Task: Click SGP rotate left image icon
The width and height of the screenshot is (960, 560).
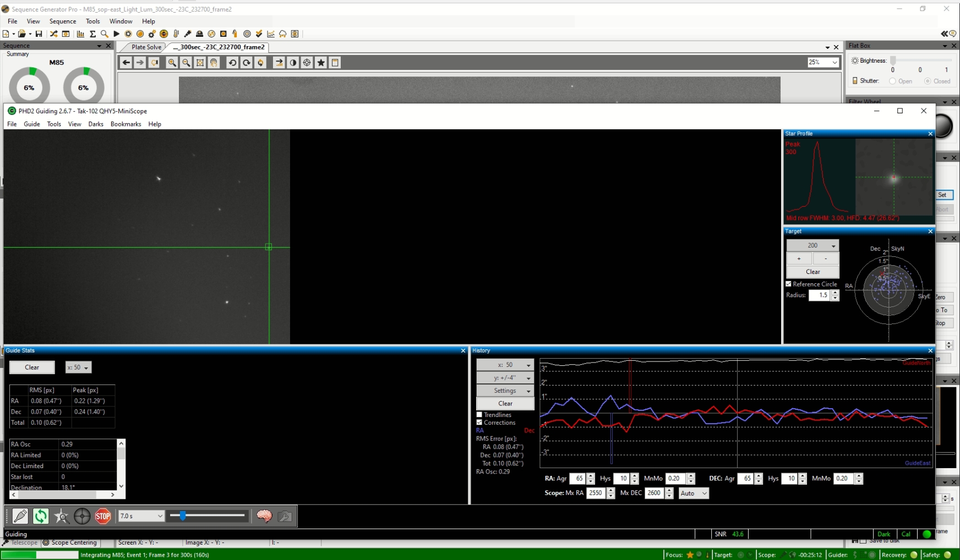Action: (232, 63)
